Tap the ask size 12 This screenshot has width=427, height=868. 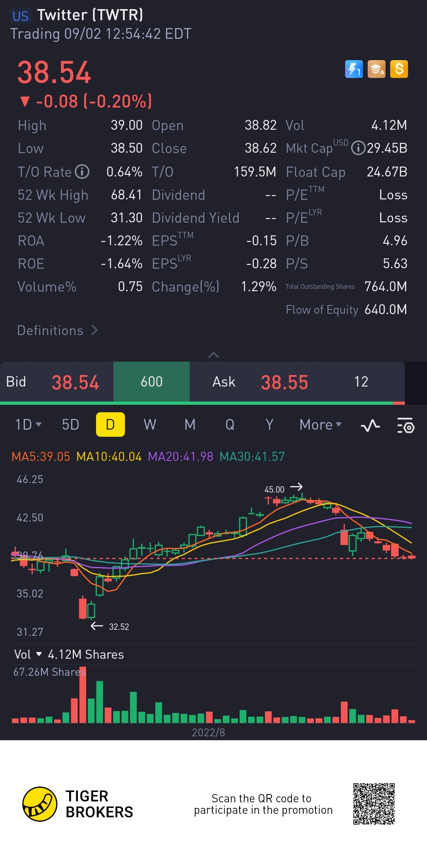click(361, 382)
